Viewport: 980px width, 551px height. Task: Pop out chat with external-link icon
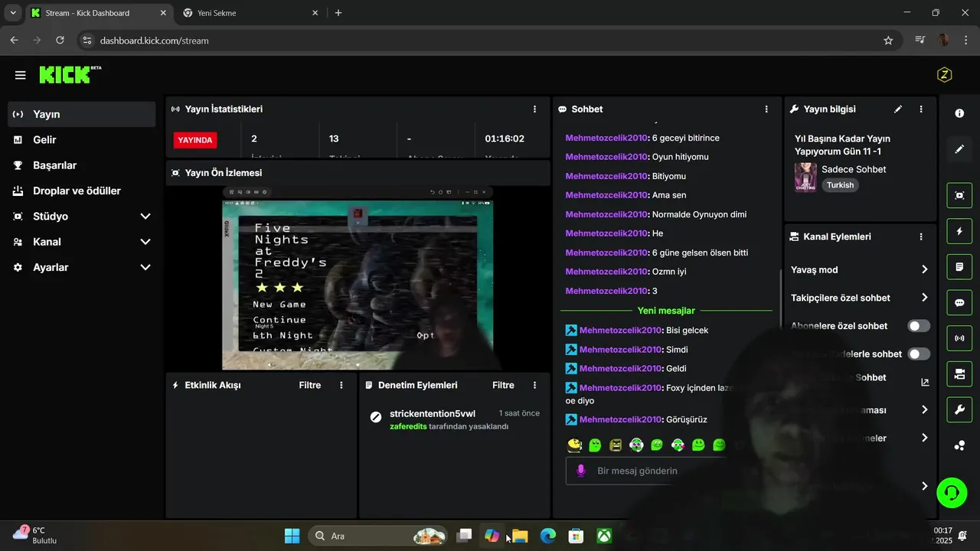pyautogui.click(x=924, y=382)
